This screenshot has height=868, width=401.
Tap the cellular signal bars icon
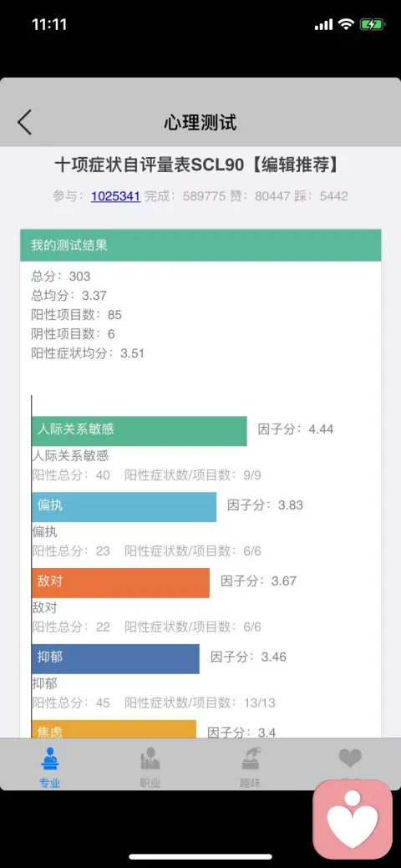point(323,25)
